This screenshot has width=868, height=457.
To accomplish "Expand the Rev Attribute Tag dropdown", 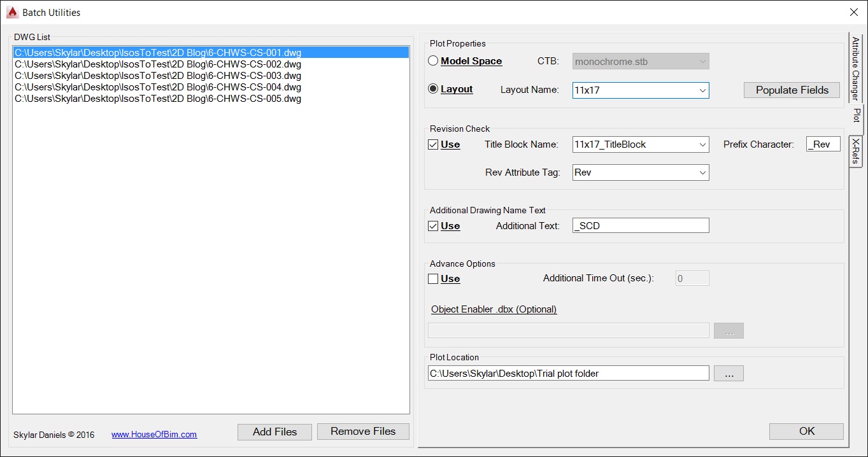I will pyautogui.click(x=641, y=172).
